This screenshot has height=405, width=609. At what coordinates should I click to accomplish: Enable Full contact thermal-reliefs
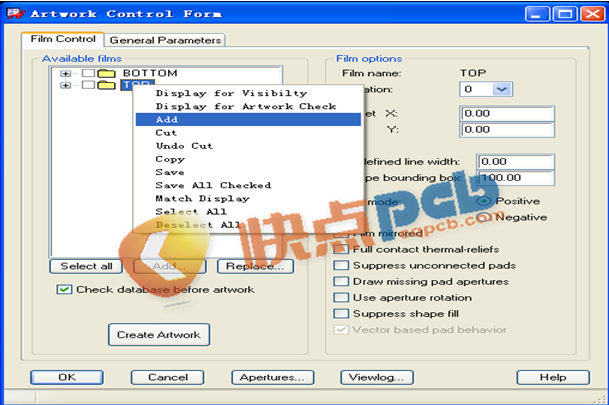pyautogui.click(x=341, y=249)
